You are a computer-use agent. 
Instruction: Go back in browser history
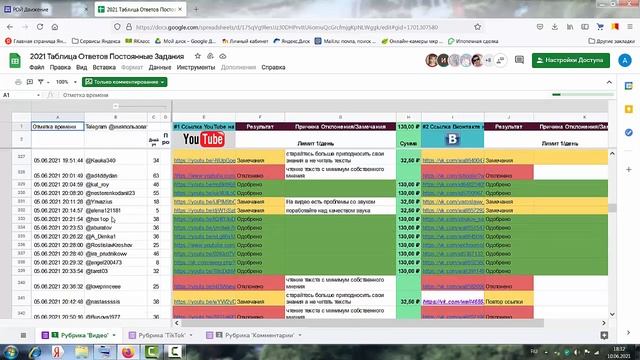click(x=10, y=27)
